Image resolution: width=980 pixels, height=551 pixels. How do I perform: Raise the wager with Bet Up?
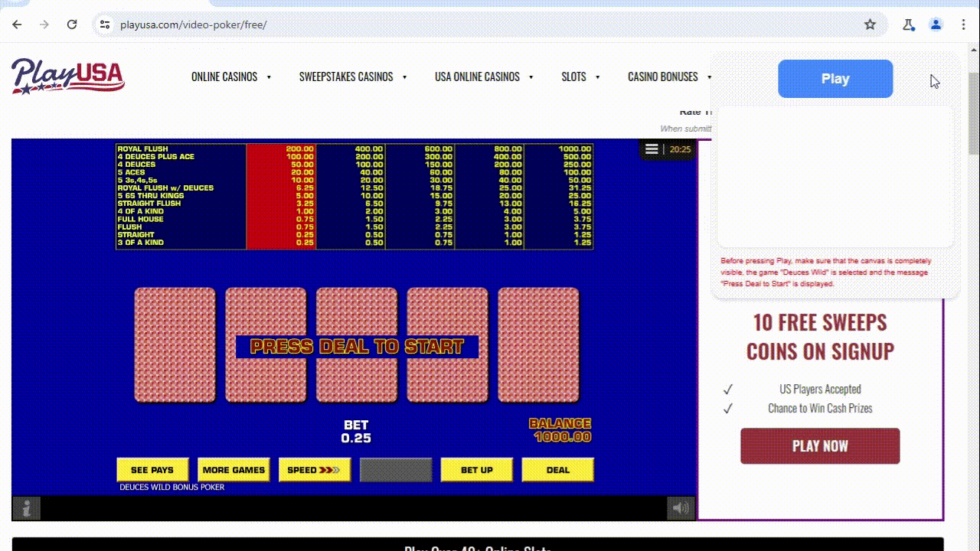tap(477, 470)
